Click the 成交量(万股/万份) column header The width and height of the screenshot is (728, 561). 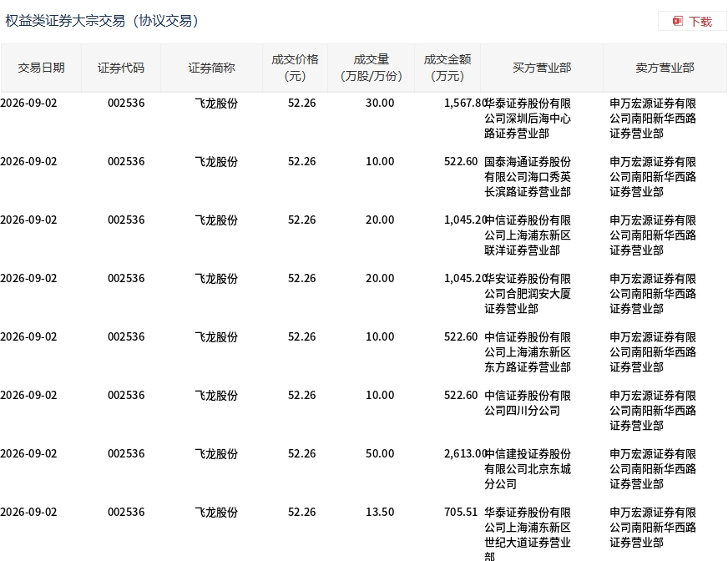point(371,68)
